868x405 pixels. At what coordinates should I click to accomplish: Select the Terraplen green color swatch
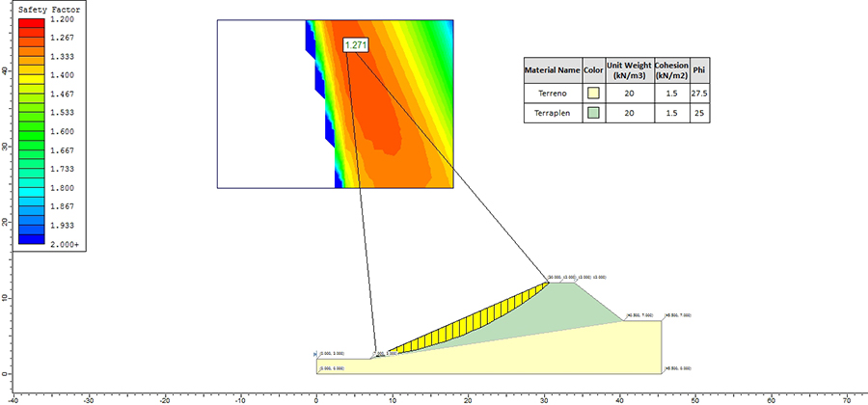click(593, 113)
